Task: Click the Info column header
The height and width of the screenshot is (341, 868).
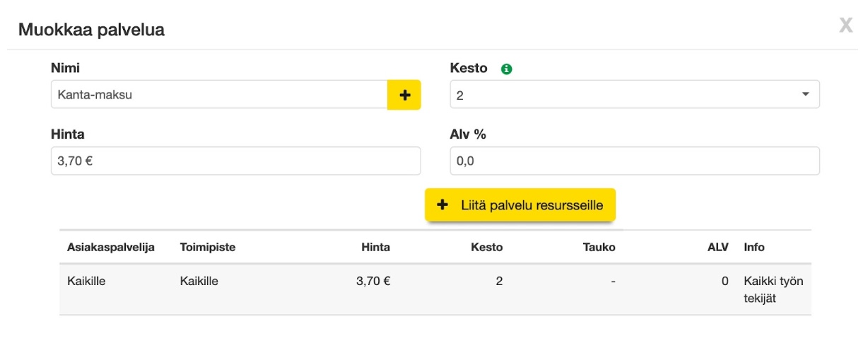Action: point(754,248)
